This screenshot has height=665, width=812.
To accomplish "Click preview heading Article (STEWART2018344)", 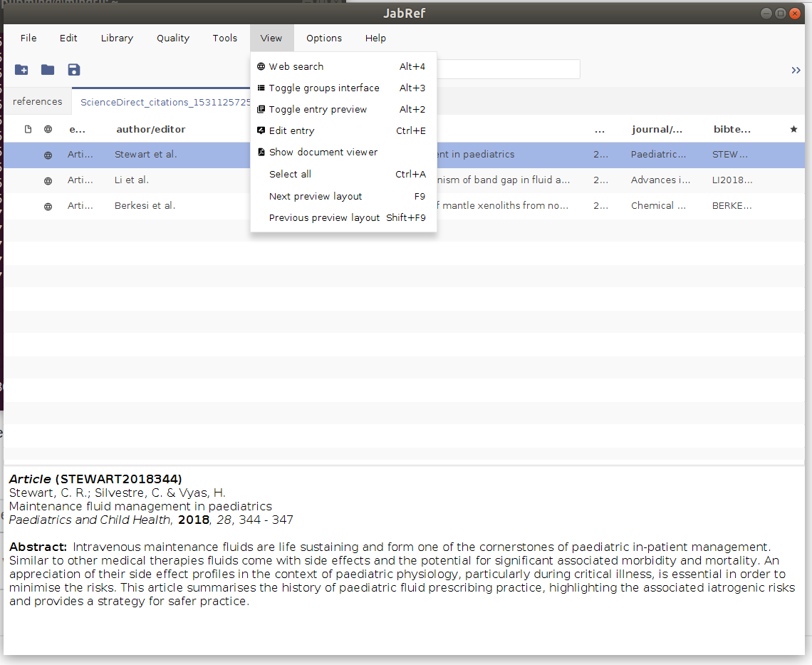I will click(x=95, y=479).
